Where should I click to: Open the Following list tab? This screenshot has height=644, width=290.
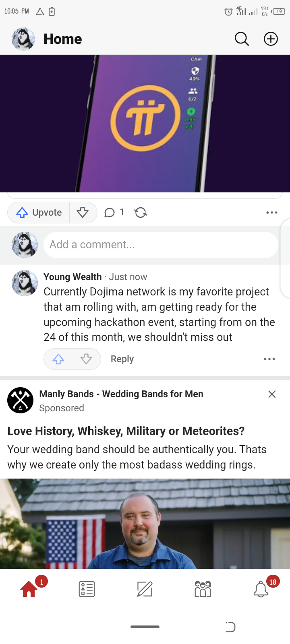tap(87, 589)
